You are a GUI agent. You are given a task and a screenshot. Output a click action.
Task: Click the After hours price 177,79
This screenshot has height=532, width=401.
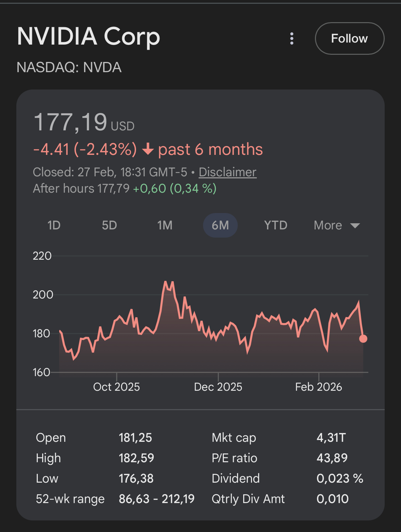click(x=113, y=189)
